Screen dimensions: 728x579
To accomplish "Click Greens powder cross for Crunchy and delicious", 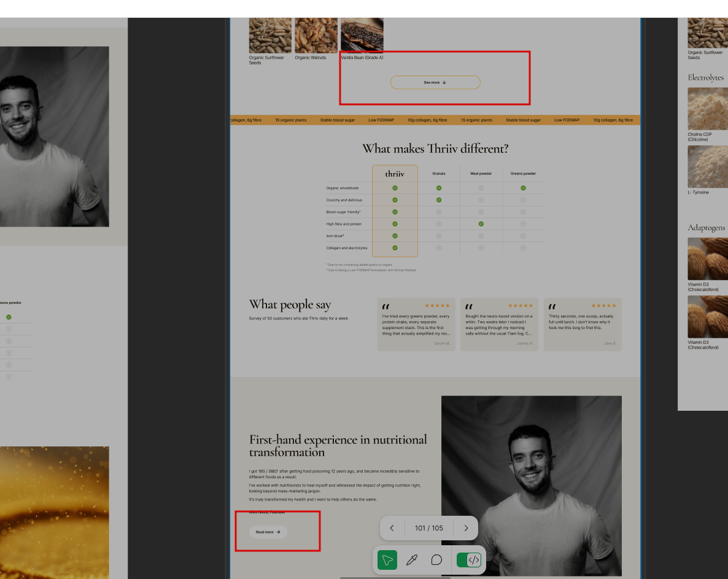I will click(x=523, y=200).
